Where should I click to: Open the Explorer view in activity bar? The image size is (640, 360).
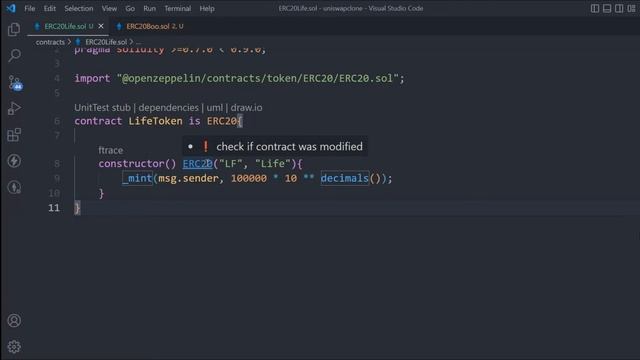click(14, 29)
